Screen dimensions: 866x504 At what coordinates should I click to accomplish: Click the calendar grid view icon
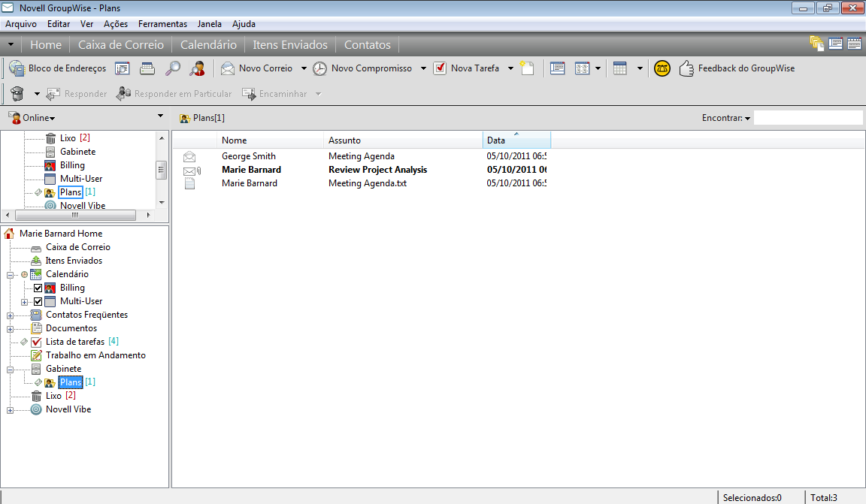(619, 68)
